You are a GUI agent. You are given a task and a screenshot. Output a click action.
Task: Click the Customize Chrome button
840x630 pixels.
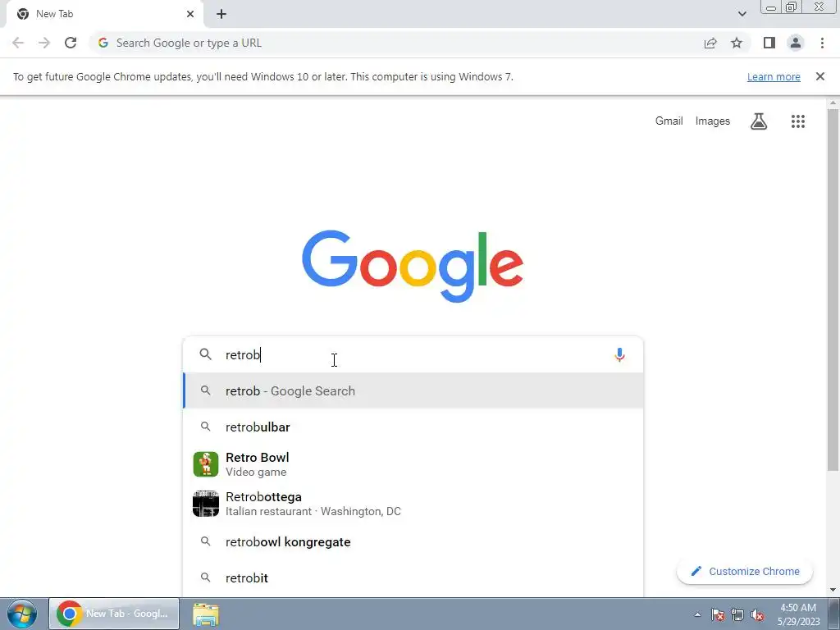[x=745, y=572]
